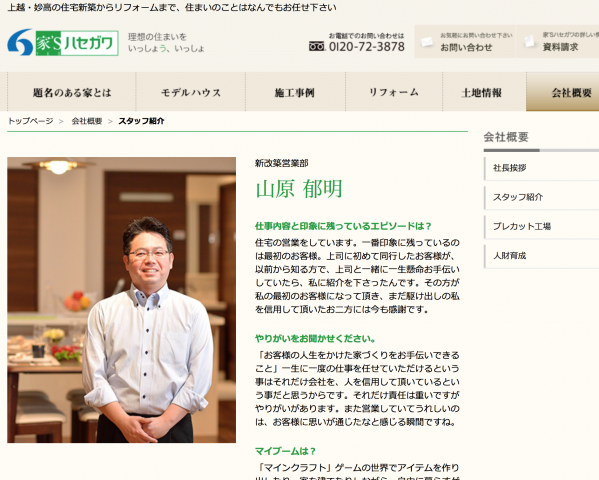Open the 資料請求 request button

(558, 42)
